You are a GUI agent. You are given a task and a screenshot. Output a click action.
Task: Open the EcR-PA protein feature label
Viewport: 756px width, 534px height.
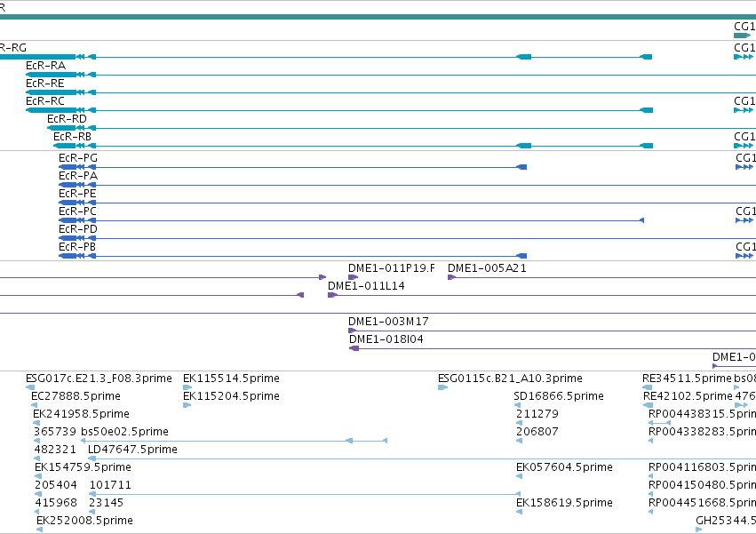tap(78, 176)
